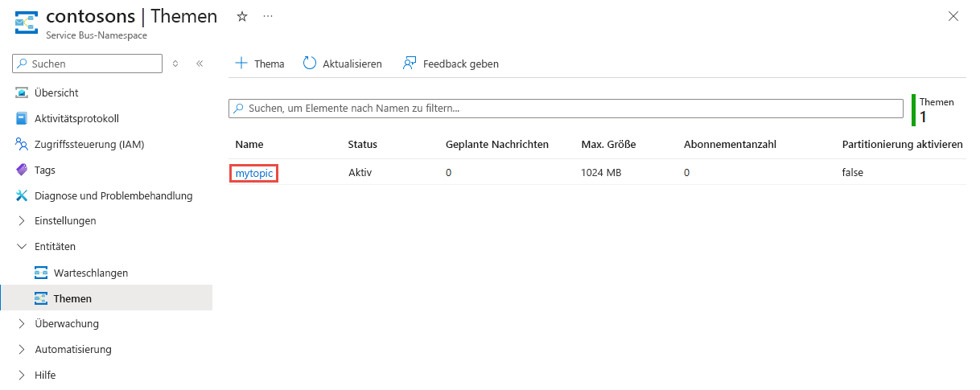Click the Zugriffssteuerung (IAM) people icon
This screenshot has height=390, width=980.
pos(22,145)
